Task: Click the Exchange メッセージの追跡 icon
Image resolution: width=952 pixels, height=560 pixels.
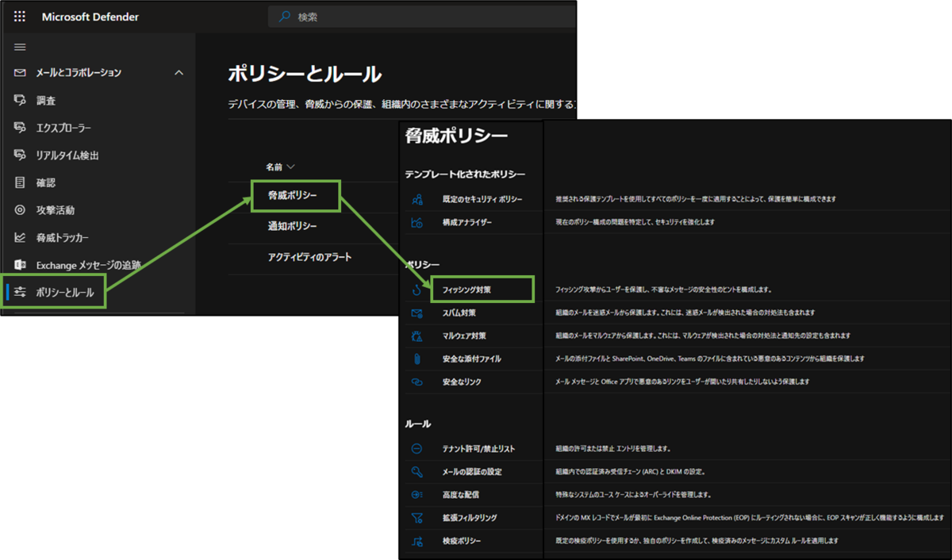Action: 20,265
